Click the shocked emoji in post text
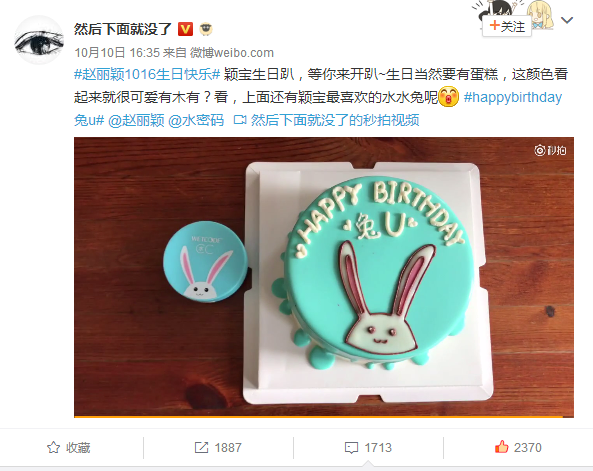Screen dimensions: 593x471 tap(449, 97)
